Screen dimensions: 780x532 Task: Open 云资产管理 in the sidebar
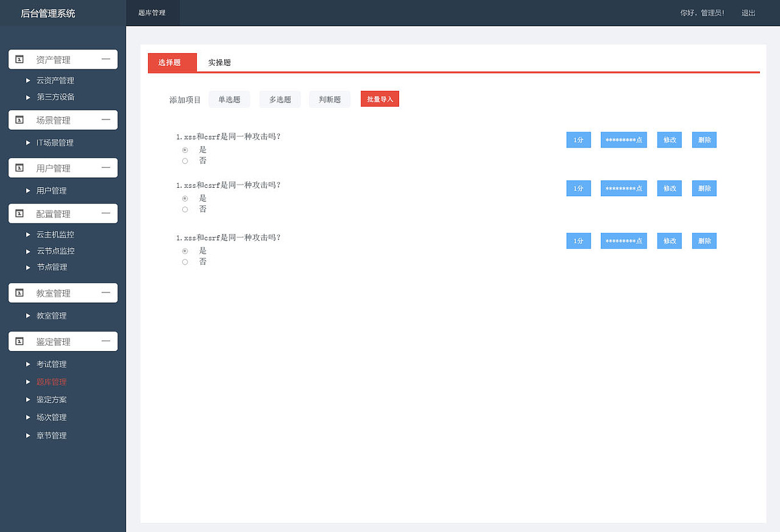(55, 80)
